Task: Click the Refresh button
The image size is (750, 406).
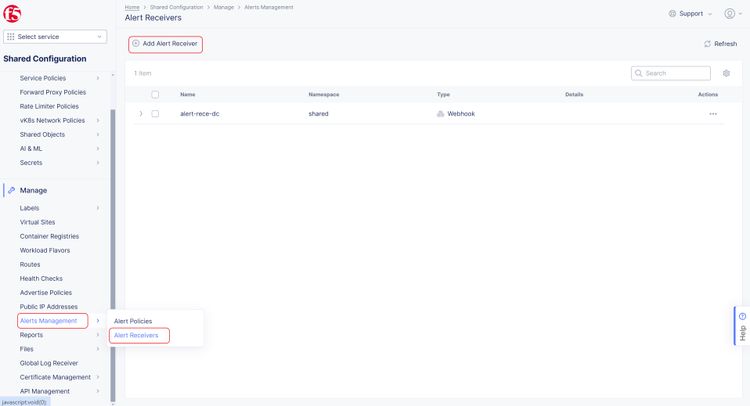Action: [x=720, y=44]
